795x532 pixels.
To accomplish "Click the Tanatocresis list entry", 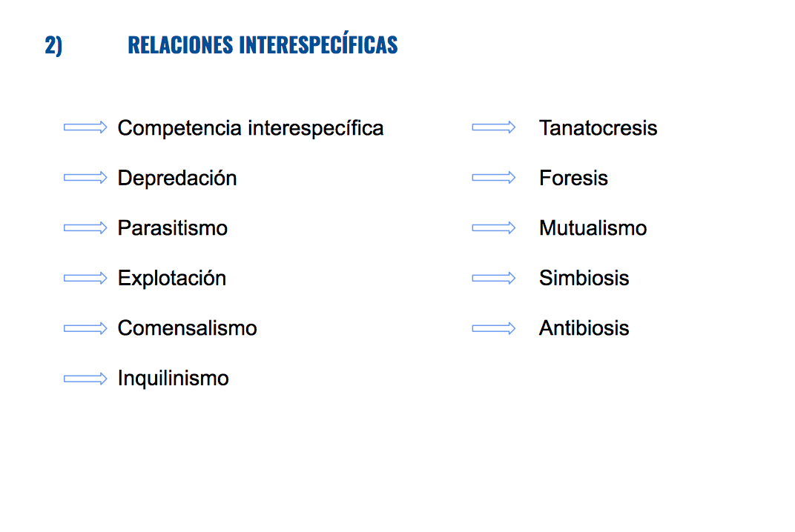I will tap(598, 127).
